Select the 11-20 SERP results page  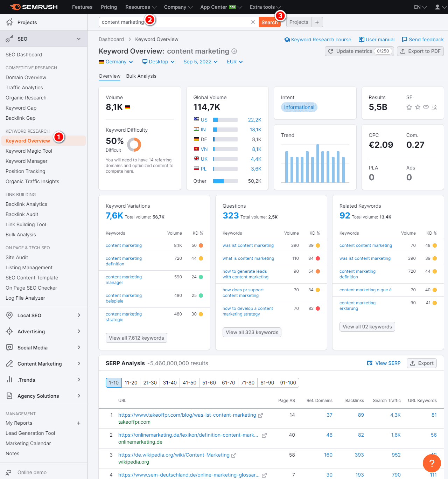pos(131,383)
